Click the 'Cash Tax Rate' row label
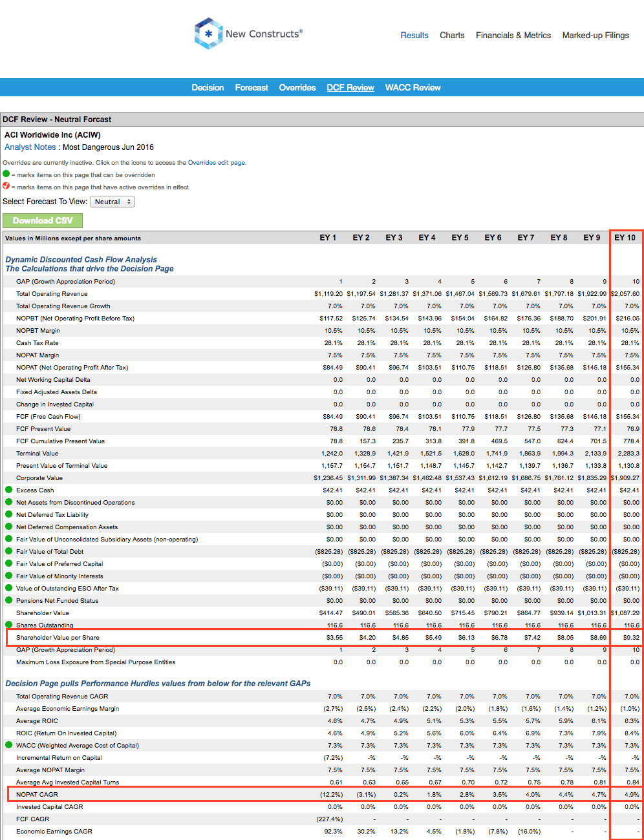The image size is (644, 840). pyautogui.click(x=38, y=343)
